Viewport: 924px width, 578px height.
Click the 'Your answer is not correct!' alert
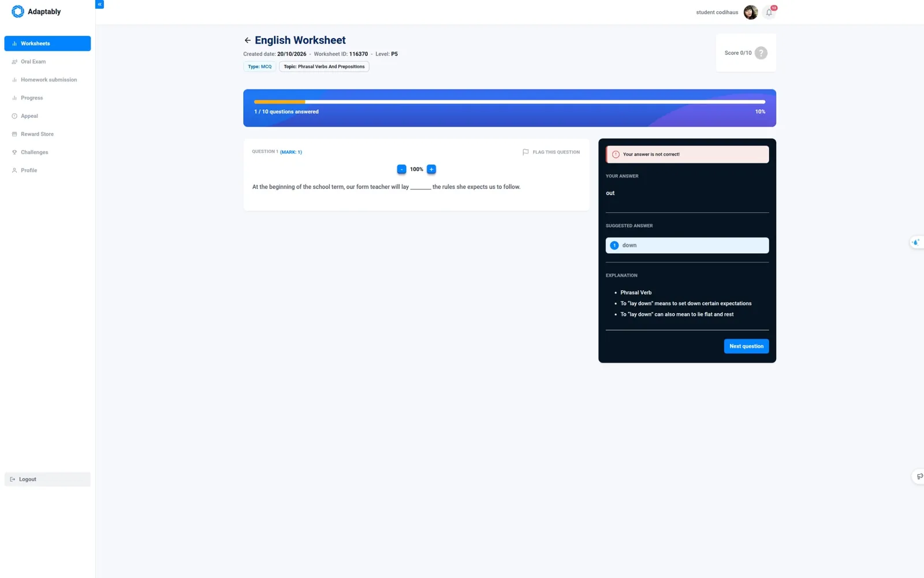tap(687, 154)
